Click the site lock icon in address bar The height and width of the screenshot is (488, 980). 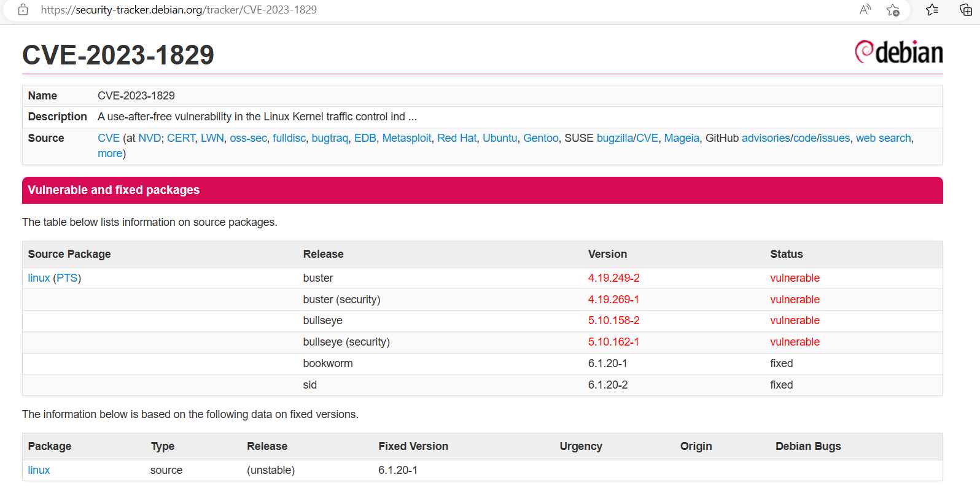(23, 10)
